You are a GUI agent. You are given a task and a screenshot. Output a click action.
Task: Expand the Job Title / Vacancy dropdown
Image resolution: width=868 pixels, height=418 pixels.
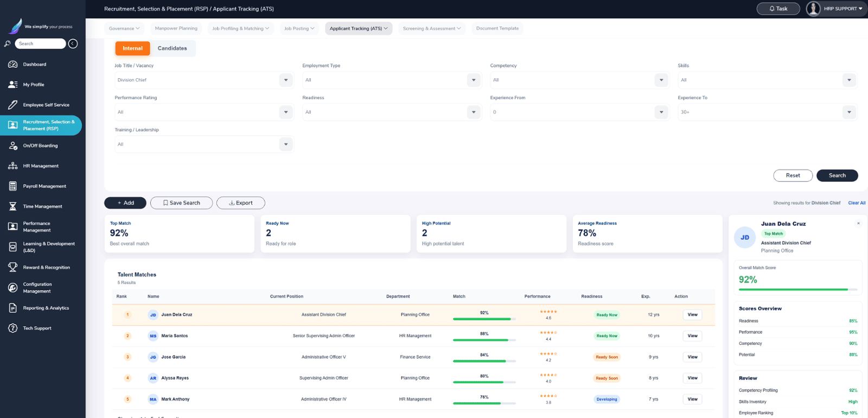click(204, 80)
